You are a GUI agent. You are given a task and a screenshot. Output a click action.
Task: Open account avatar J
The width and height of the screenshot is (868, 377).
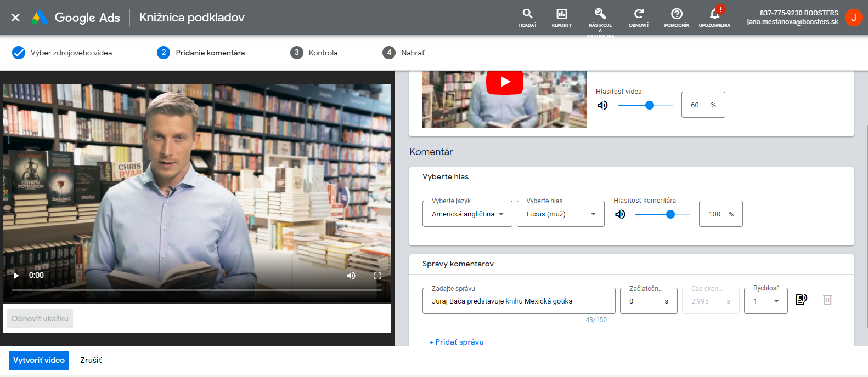(853, 18)
